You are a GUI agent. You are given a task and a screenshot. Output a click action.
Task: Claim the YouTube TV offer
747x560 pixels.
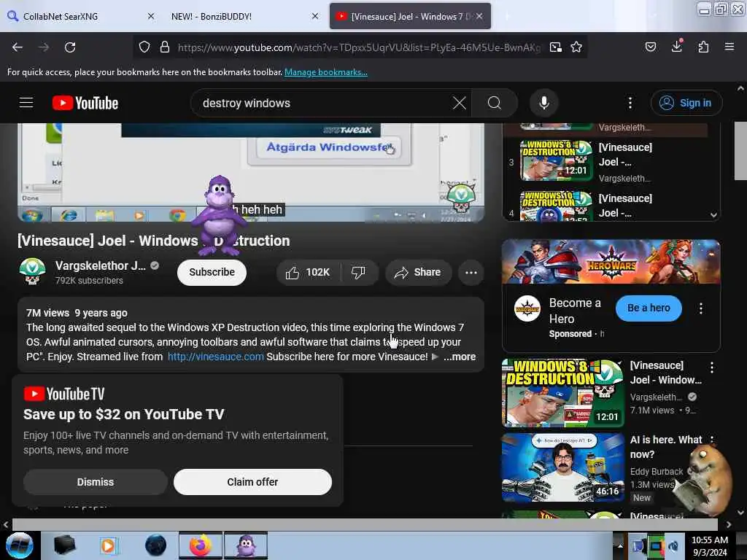[252, 482]
